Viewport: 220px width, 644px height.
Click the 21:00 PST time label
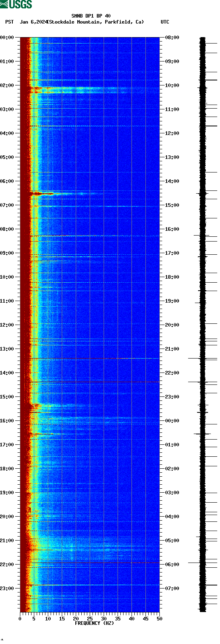pos(7,541)
